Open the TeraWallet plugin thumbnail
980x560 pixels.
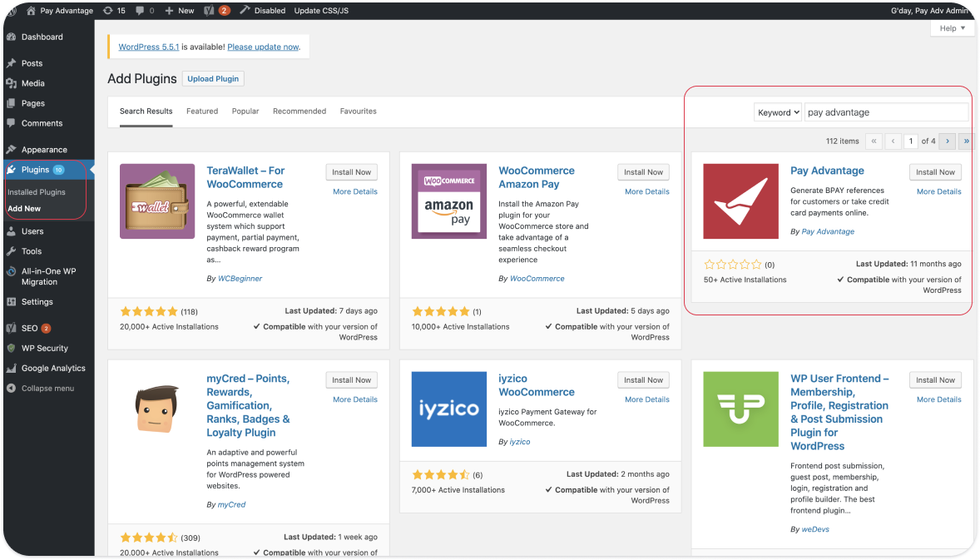(157, 201)
